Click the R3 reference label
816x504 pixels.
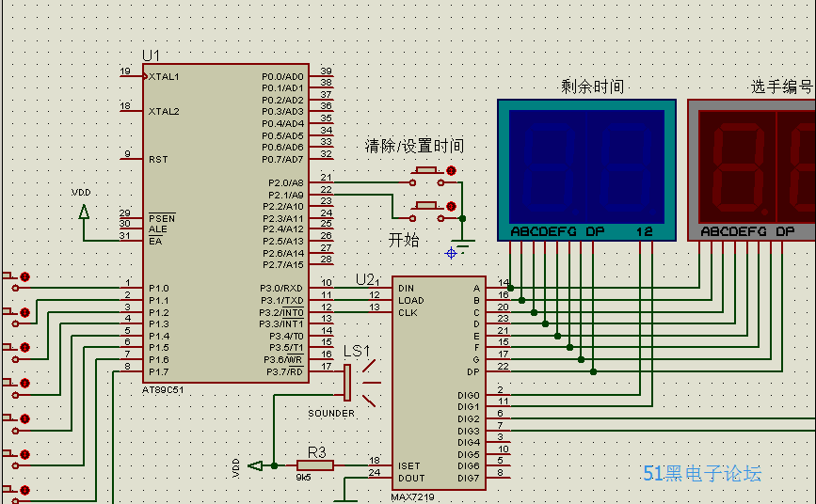pos(316,452)
